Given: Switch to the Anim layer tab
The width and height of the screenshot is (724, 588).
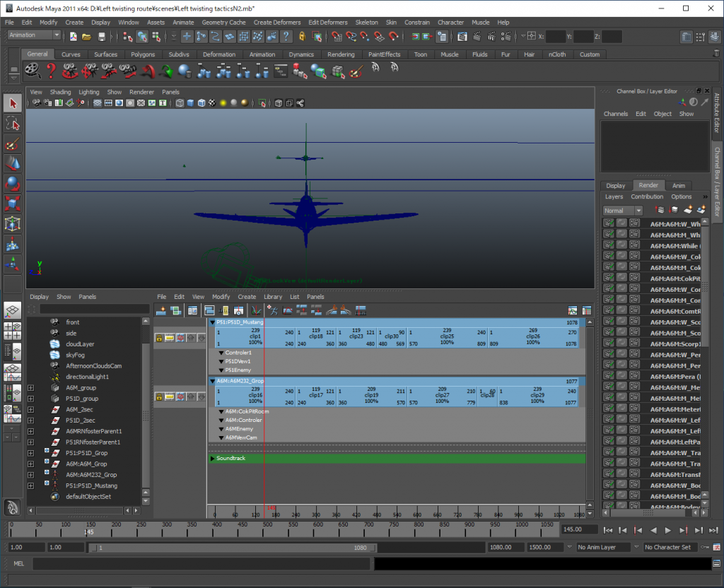Looking at the screenshot, I should click(678, 186).
